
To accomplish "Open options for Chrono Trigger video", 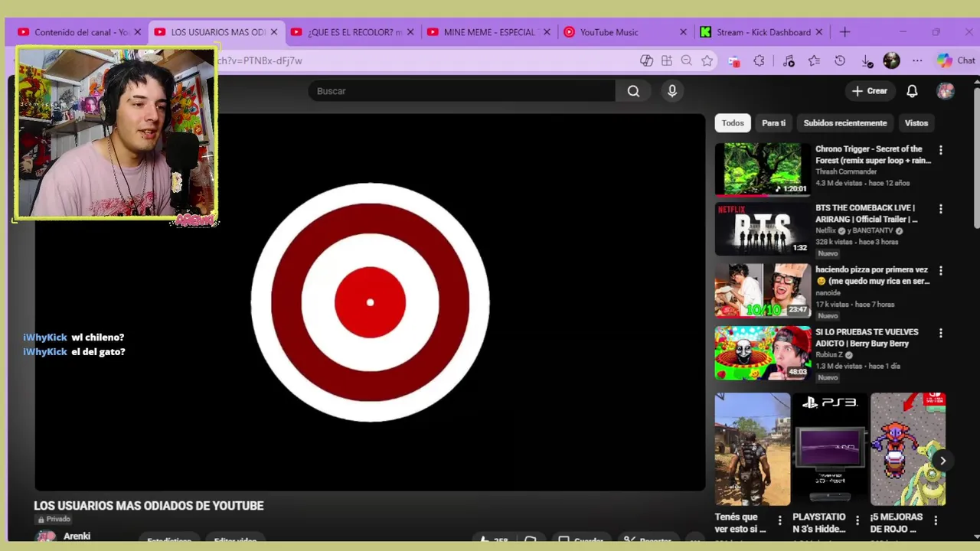I will tap(941, 150).
